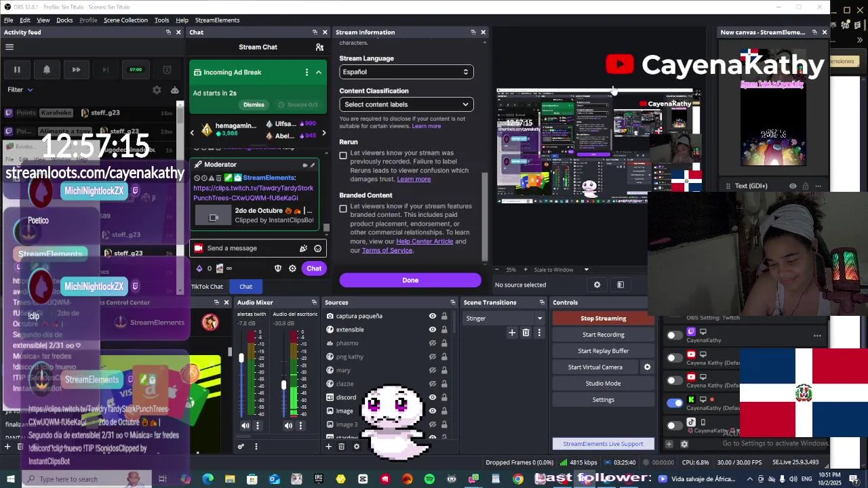Open the View menu
Screen dimensions: 868x488
tap(43, 20)
